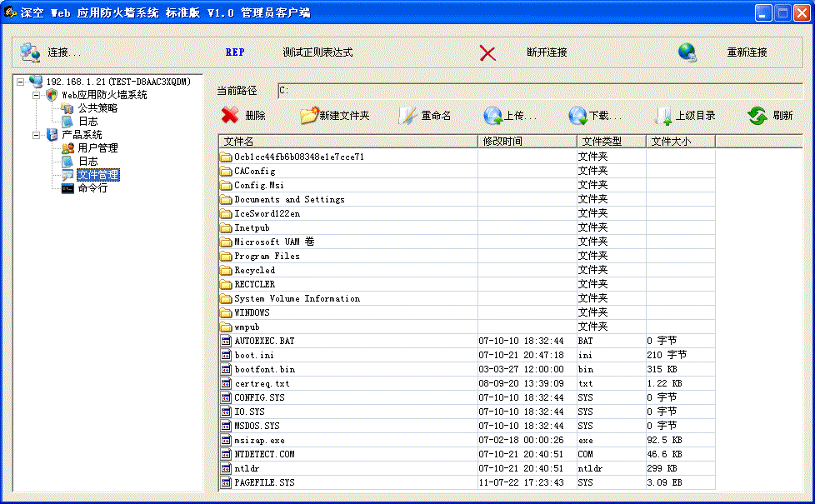Viewport: 815px width, 504px height.
Task: Click the 用户管理 users icon
Action: [x=67, y=148]
